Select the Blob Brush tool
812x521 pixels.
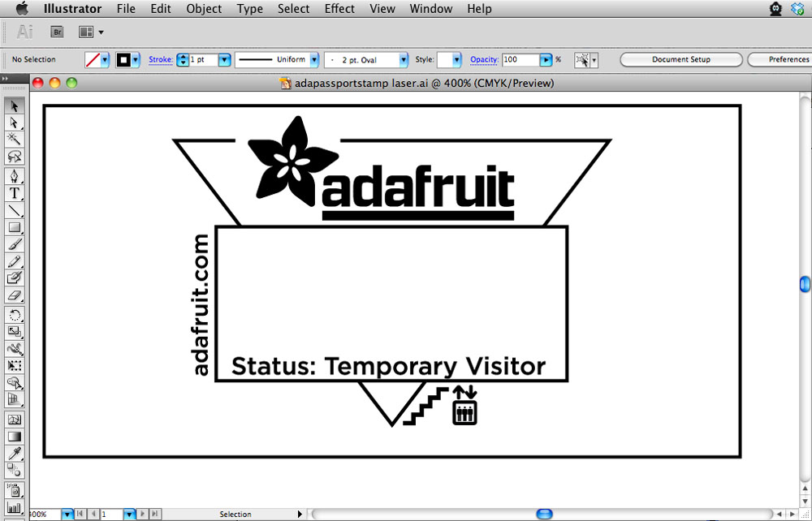point(15,278)
